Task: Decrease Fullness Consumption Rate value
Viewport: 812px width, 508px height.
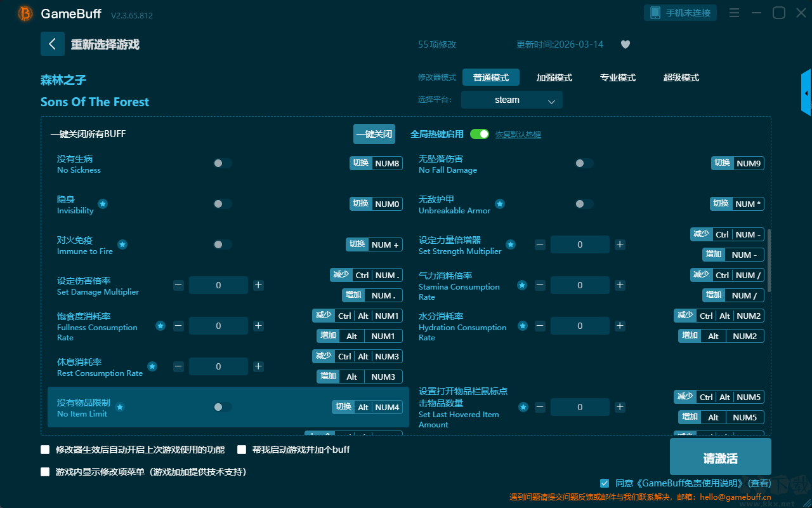Action: [x=178, y=326]
